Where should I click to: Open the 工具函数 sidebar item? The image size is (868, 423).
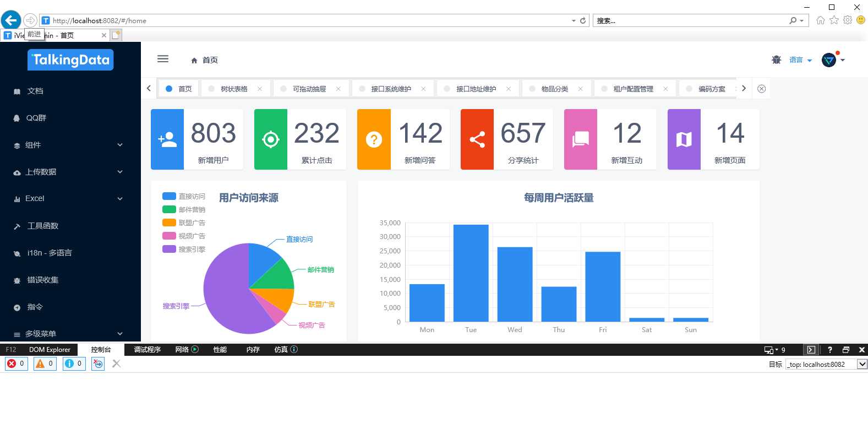coord(70,226)
